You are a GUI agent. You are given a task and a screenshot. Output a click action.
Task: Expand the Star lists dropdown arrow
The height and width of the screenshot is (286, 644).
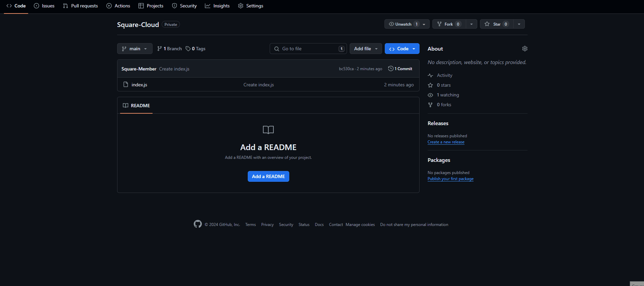519,24
